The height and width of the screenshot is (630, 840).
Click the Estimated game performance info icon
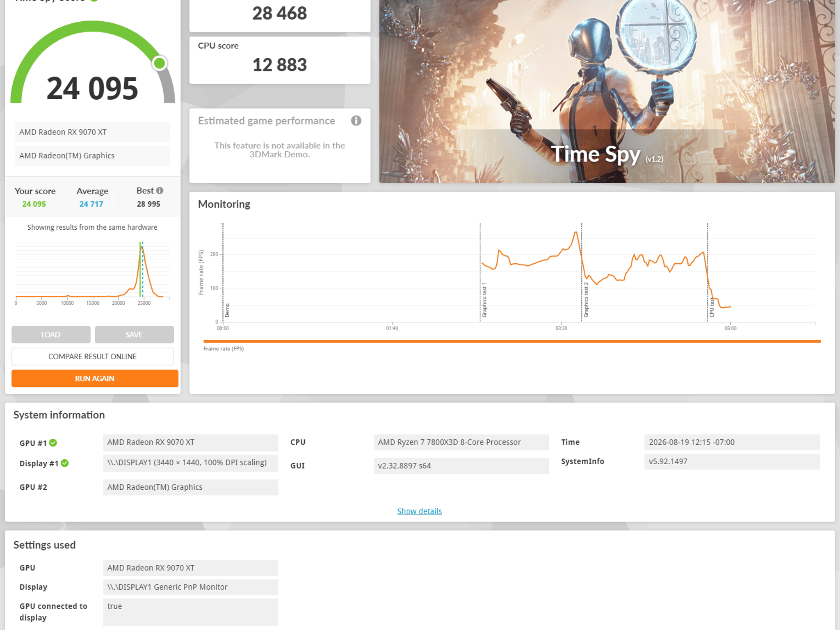(x=356, y=121)
